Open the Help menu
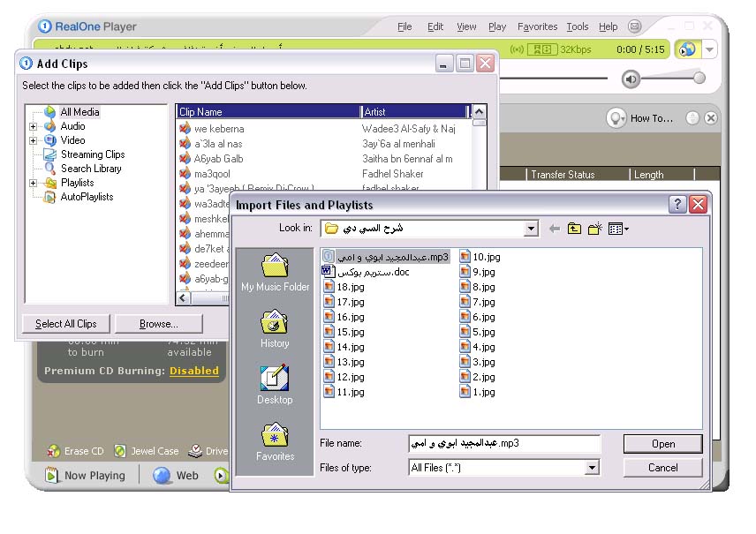756x534 pixels. pyautogui.click(x=608, y=26)
